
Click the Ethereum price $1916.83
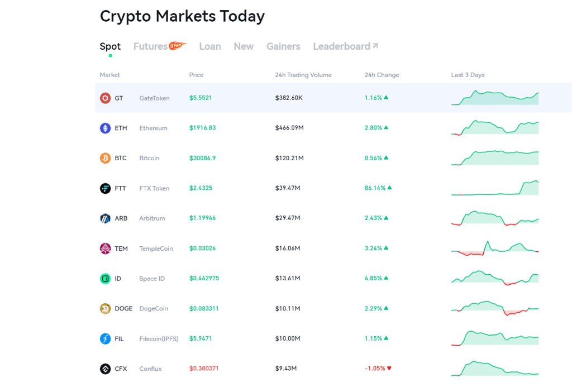tap(202, 128)
